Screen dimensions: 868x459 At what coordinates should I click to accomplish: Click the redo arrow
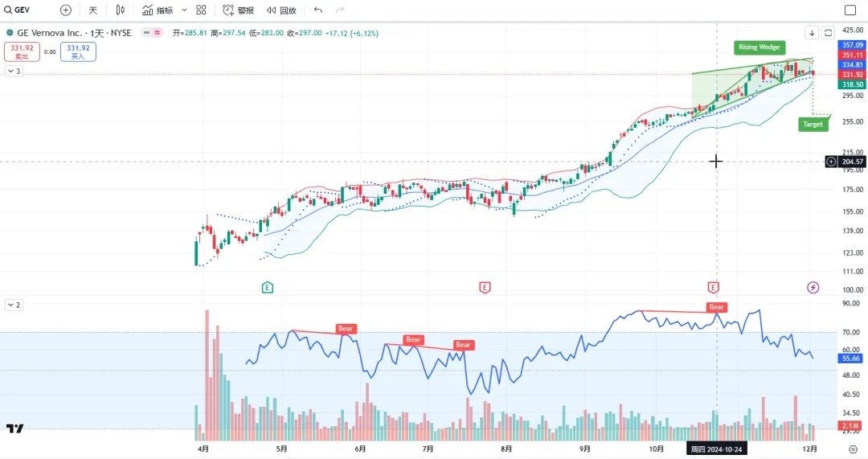[340, 10]
